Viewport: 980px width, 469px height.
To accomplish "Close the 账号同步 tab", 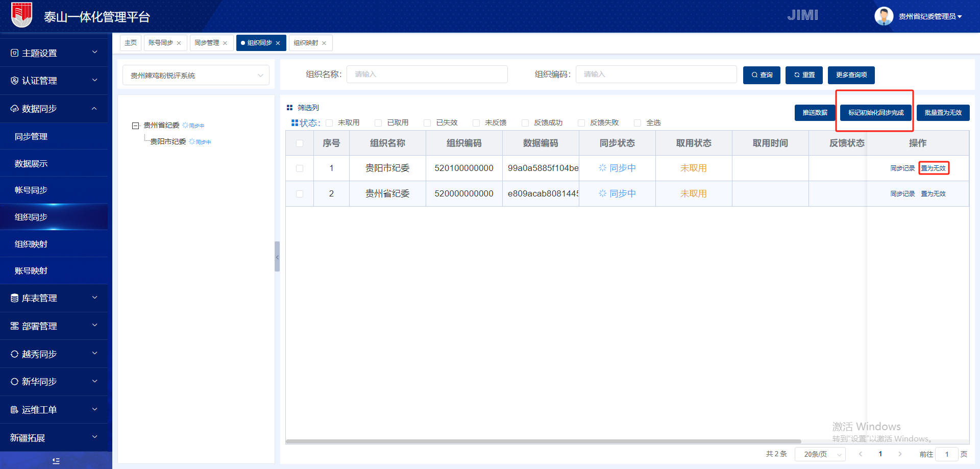I will 179,43.
